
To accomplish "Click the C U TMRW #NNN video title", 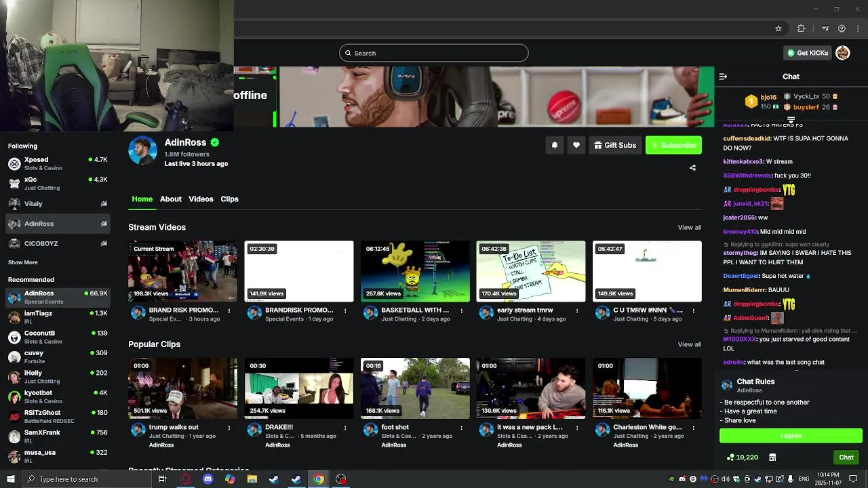I will 648,310.
